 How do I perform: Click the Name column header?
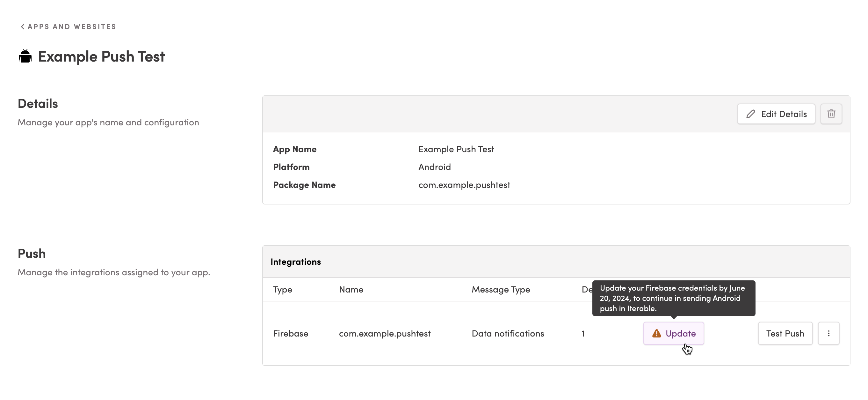click(x=351, y=290)
